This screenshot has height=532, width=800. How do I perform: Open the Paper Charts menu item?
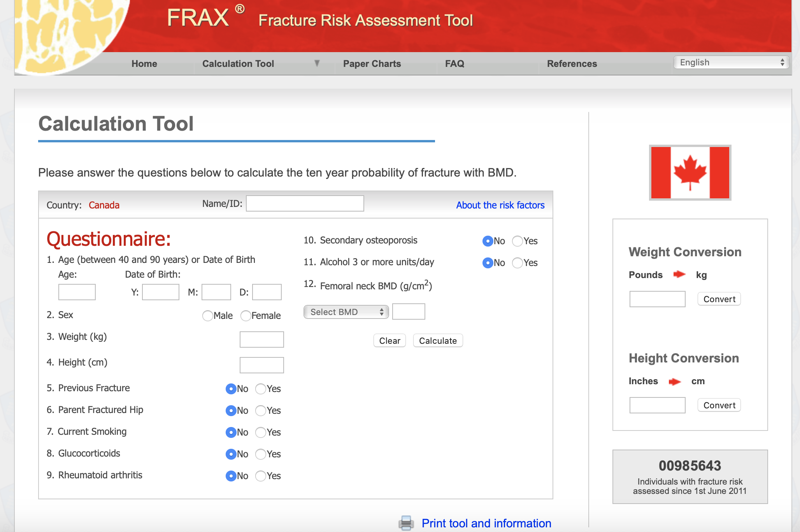pyautogui.click(x=372, y=64)
